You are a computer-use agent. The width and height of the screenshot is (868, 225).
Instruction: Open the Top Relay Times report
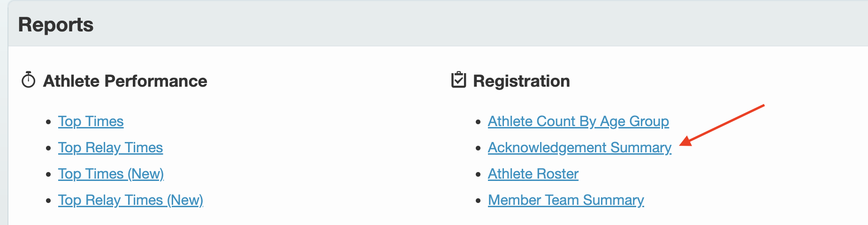click(x=110, y=148)
